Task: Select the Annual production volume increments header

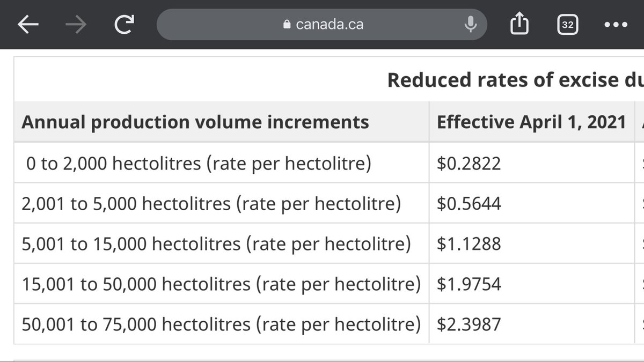Action: pos(195,122)
